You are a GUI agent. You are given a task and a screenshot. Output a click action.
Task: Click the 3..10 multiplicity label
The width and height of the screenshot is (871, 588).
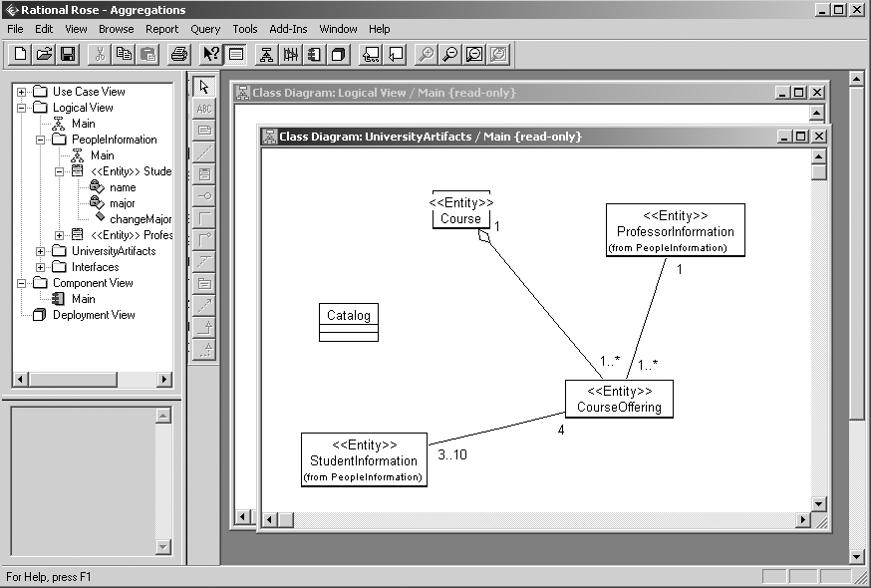click(452, 454)
